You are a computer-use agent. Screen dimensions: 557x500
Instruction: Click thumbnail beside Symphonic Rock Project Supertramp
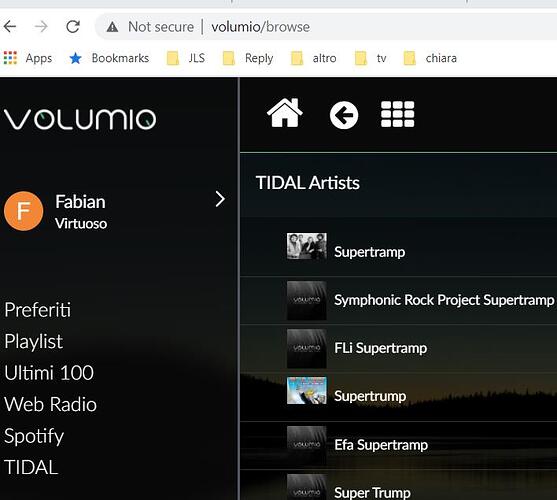[x=307, y=300]
